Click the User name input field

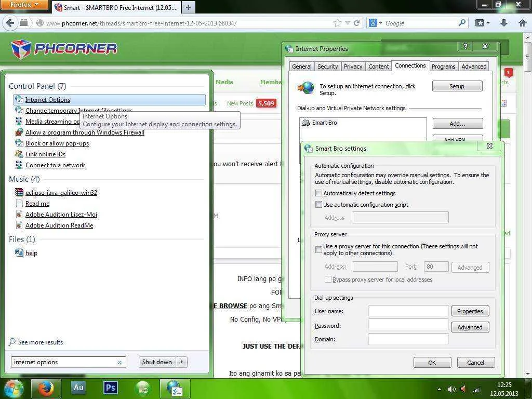[x=408, y=311]
